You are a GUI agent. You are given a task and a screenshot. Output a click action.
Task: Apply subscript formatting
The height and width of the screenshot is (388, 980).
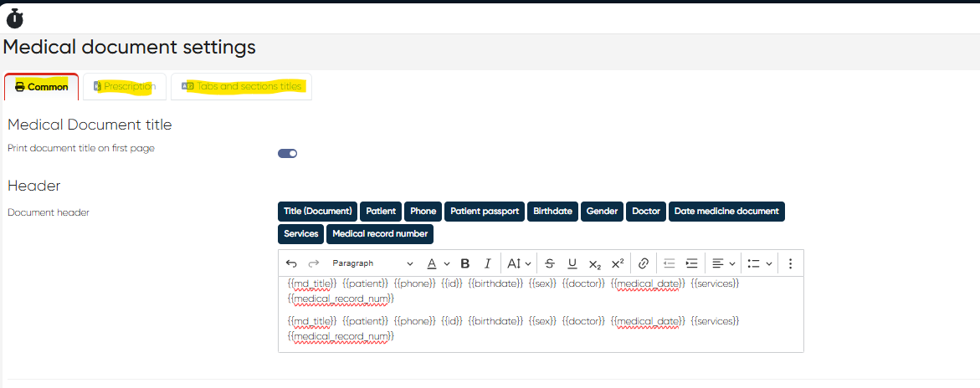tap(595, 263)
